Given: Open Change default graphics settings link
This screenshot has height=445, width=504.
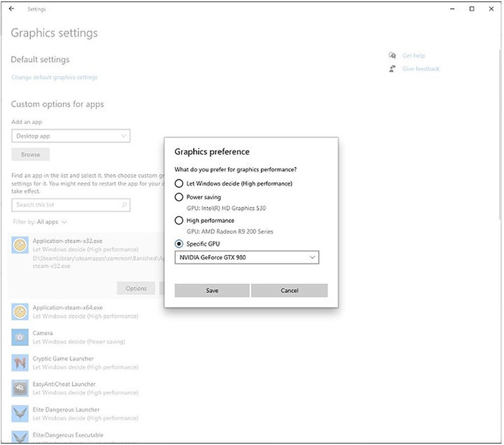Looking at the screenshot, I should tap(54, 77).
